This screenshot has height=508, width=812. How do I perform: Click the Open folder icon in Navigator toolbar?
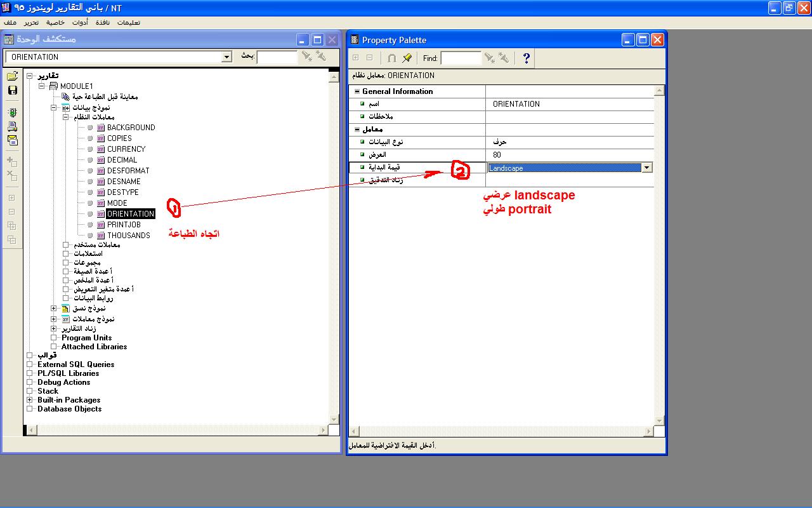tap(12, 77)
